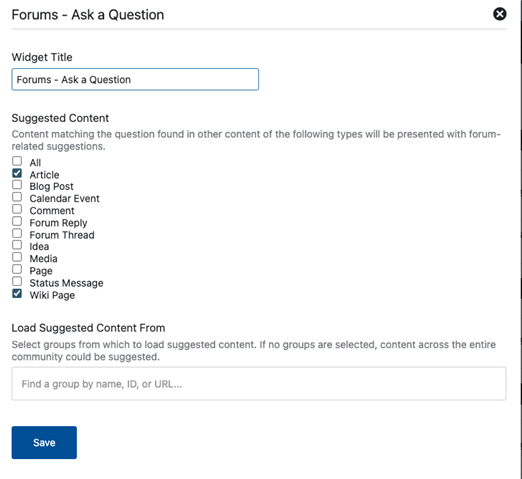
Task: Select the Page checkbox
Action: [x=17, y=269]
